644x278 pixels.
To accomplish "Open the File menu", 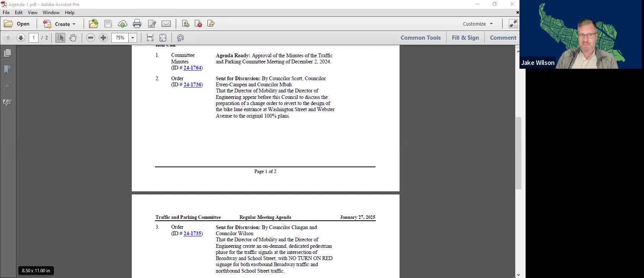I will point(6,13).
